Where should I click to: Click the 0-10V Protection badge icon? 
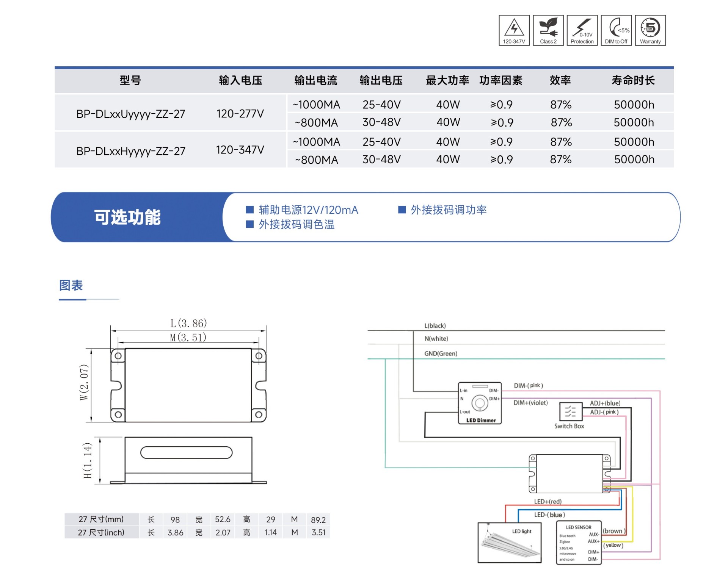[582, 30]
